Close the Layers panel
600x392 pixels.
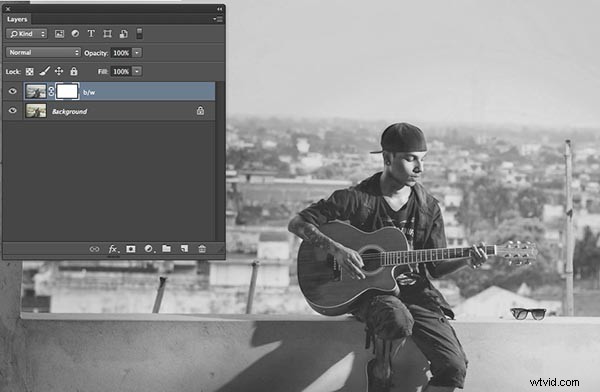click(x=8, y=8)
